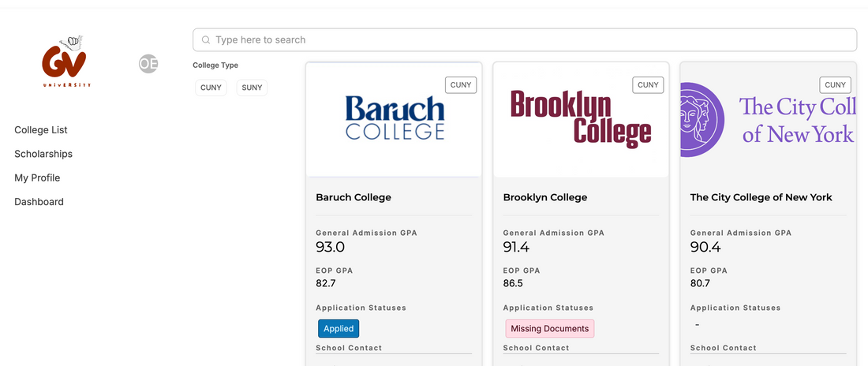This screenshot has height=366, width=868.
Task: Click the search magnifier icon
Action: click(x=206, y=40)
